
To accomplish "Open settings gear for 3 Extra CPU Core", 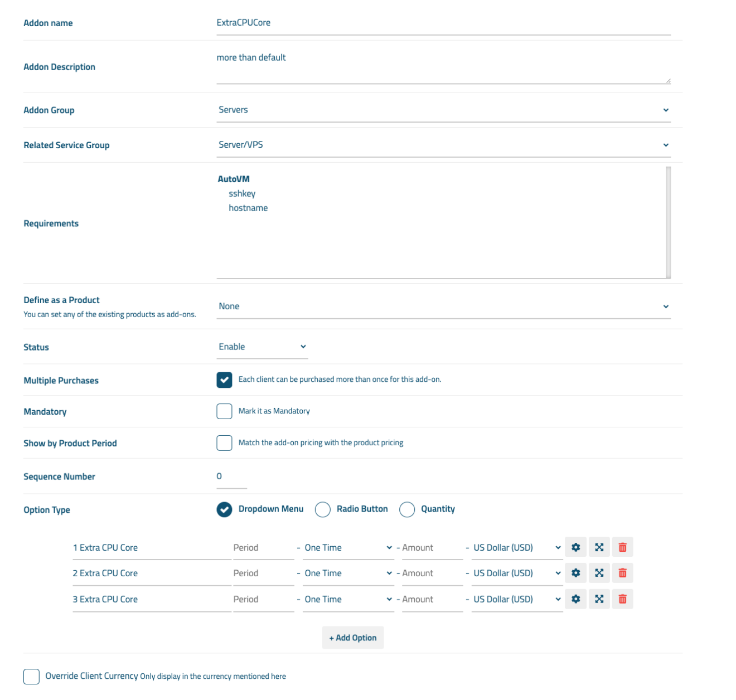I will [x=575, y=599].
